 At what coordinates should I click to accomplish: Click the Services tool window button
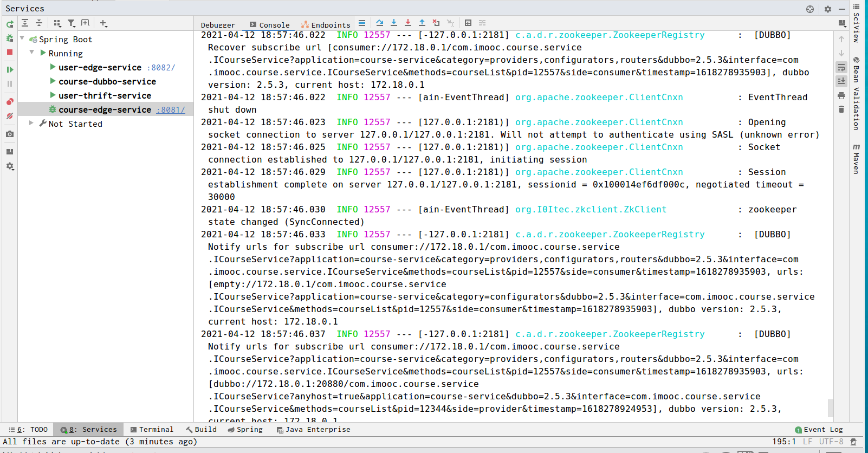pos(88,429)
